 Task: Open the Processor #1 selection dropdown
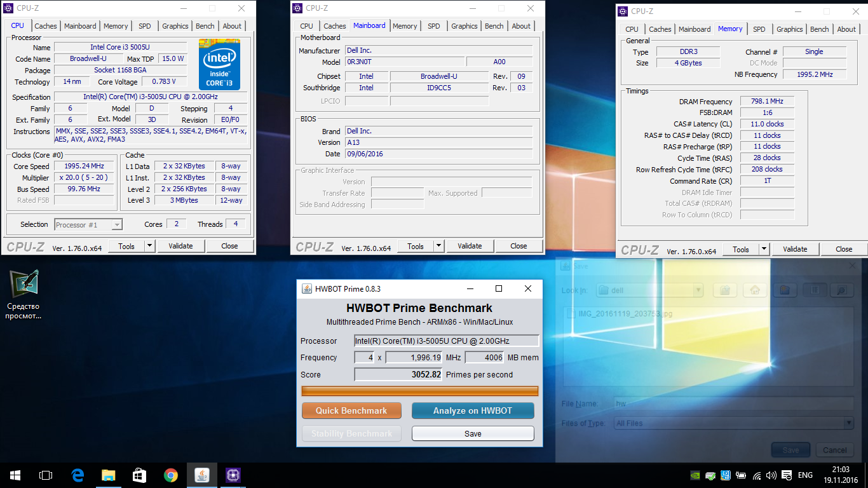(88, 224)
